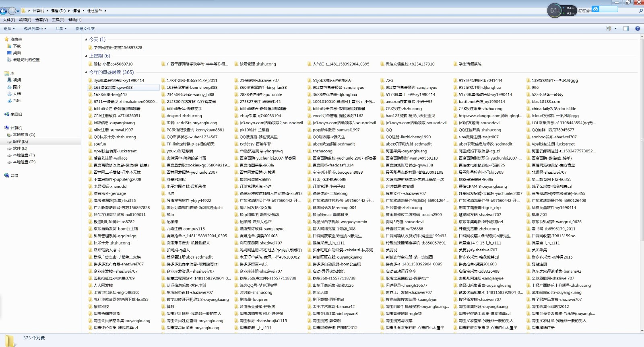644x347 pixels.
Task: Click the blue cloud icon near the search box
Action: click(595, 9)
